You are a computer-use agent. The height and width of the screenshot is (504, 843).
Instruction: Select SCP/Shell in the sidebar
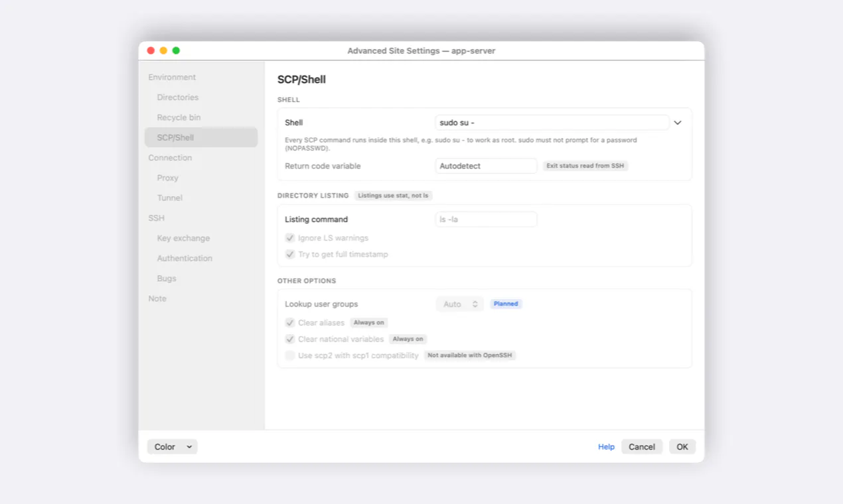coord(201,137)
